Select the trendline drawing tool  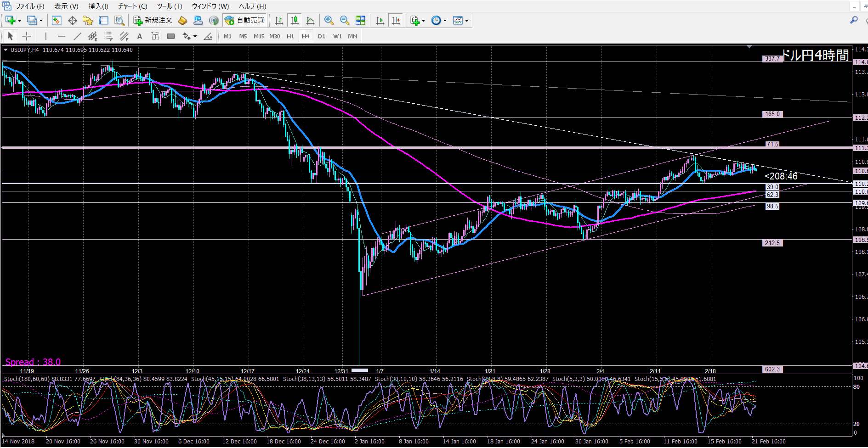[x=77, y=36]
